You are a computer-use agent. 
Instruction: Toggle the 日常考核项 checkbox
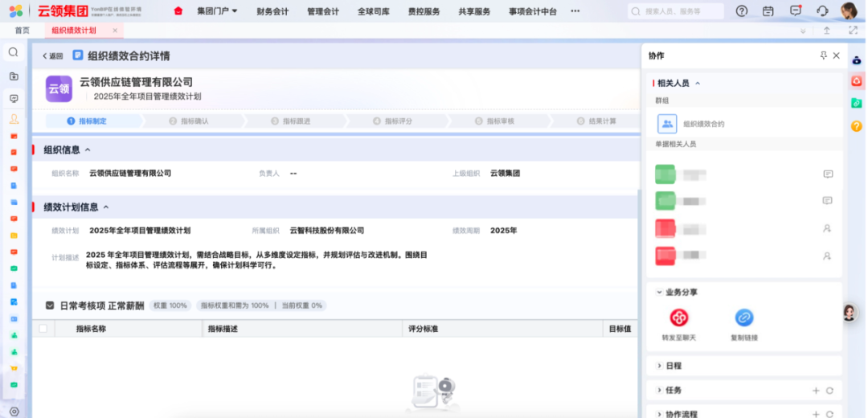(x=50, y=305)
